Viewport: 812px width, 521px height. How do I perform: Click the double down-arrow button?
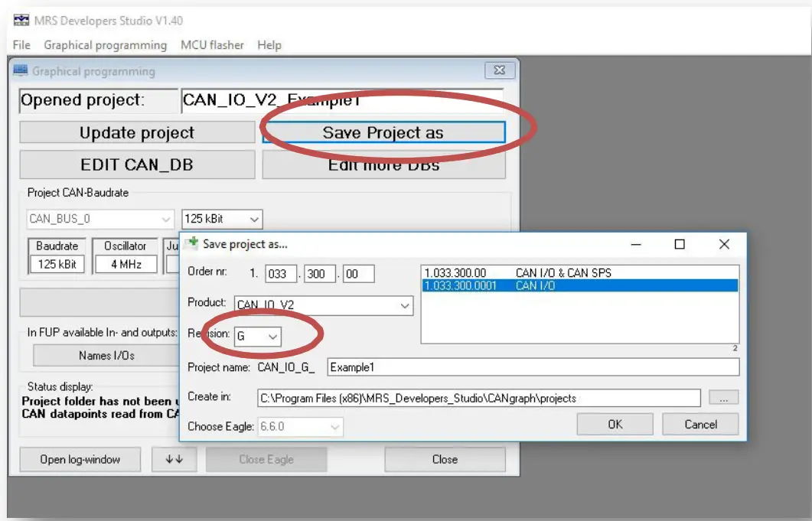(x=174, y=459)
